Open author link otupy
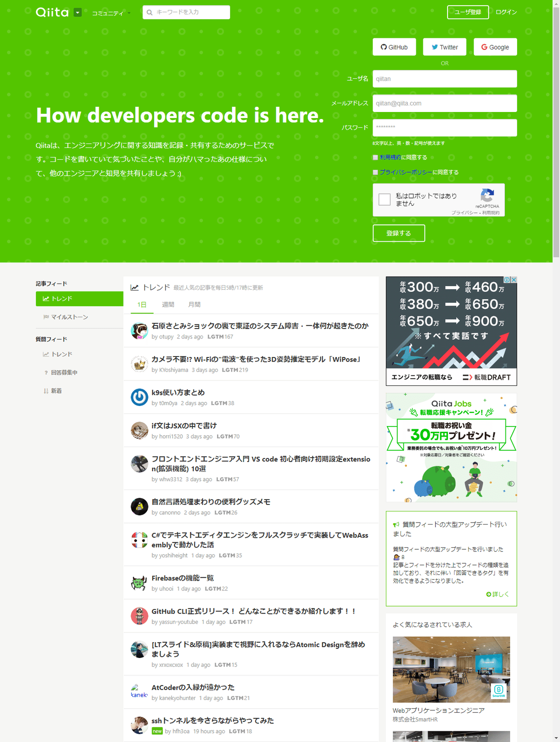 (x=166, y=337)
